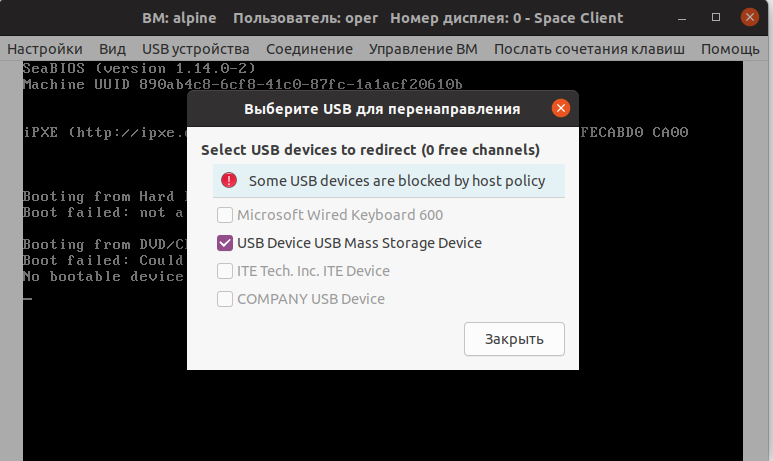Toggle ITE Tech. Inc. ITE Device checkbox
773x461 pixels.
point(225,271)
